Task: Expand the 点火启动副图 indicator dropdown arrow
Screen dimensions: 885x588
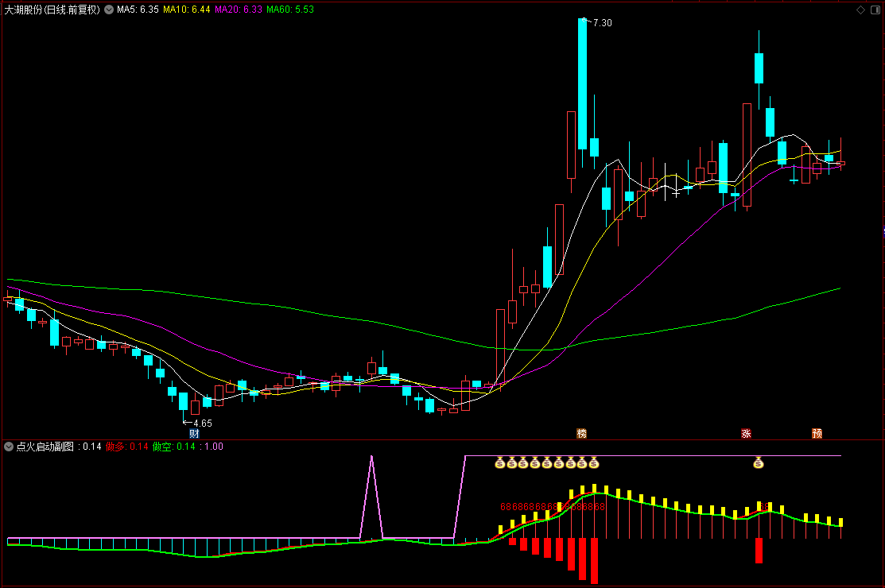Action: pos(9,447)
